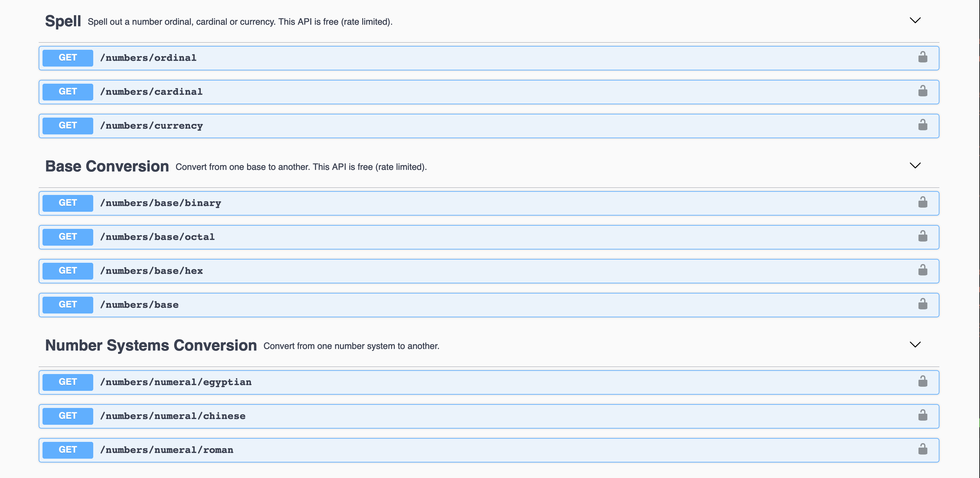
Task: Click the Number Systems Conversion heading
Action: pyautogui.click(x=151, y=345)
